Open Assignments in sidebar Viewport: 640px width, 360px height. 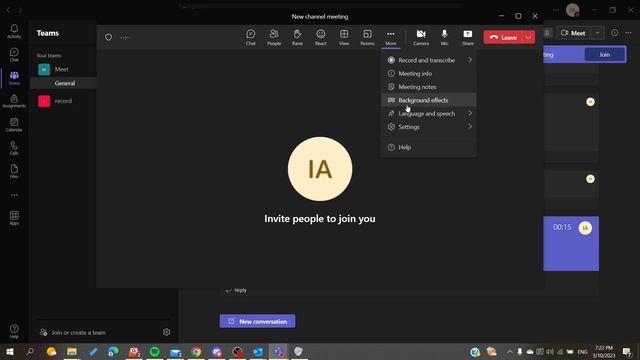(x=14, y=101)
